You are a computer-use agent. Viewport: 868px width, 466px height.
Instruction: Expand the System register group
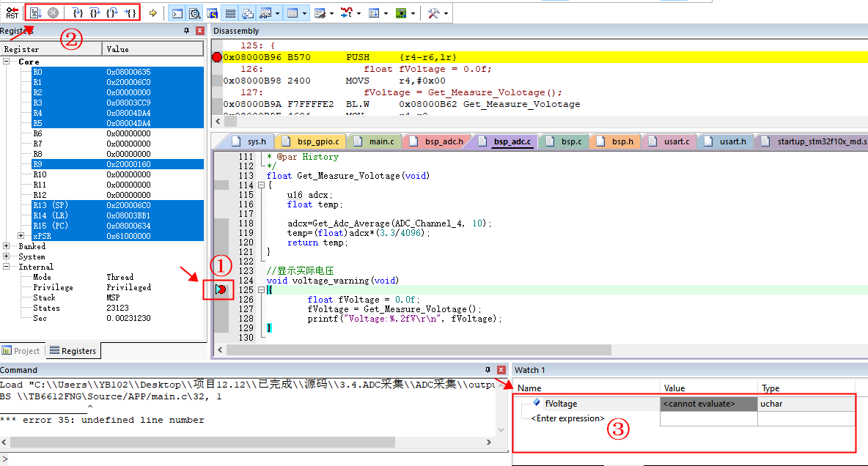[7, 256]
